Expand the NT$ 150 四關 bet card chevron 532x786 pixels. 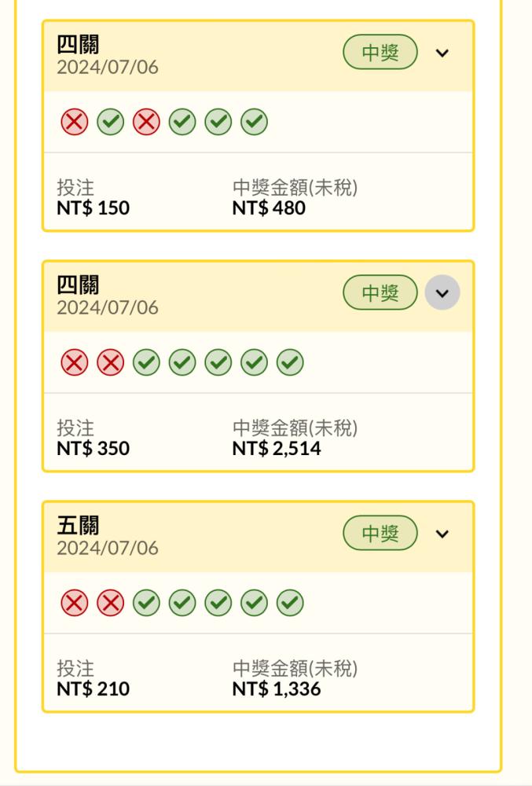coord(442,53)
